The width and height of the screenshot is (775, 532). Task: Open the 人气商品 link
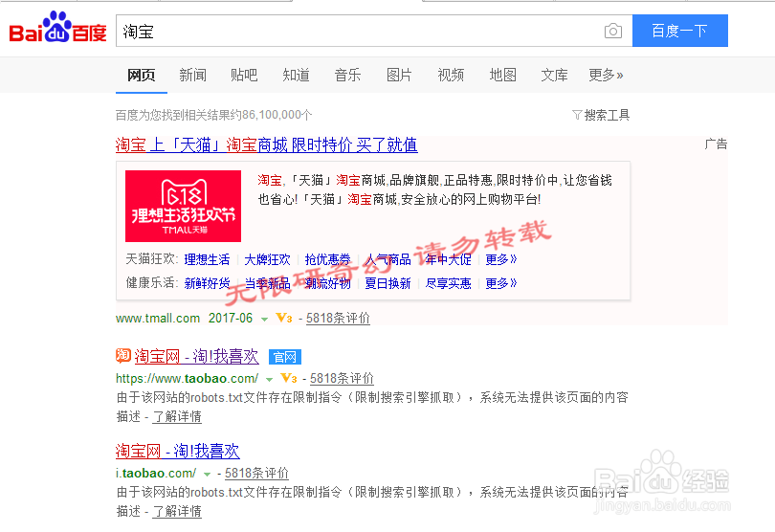(x=388, y=259)
